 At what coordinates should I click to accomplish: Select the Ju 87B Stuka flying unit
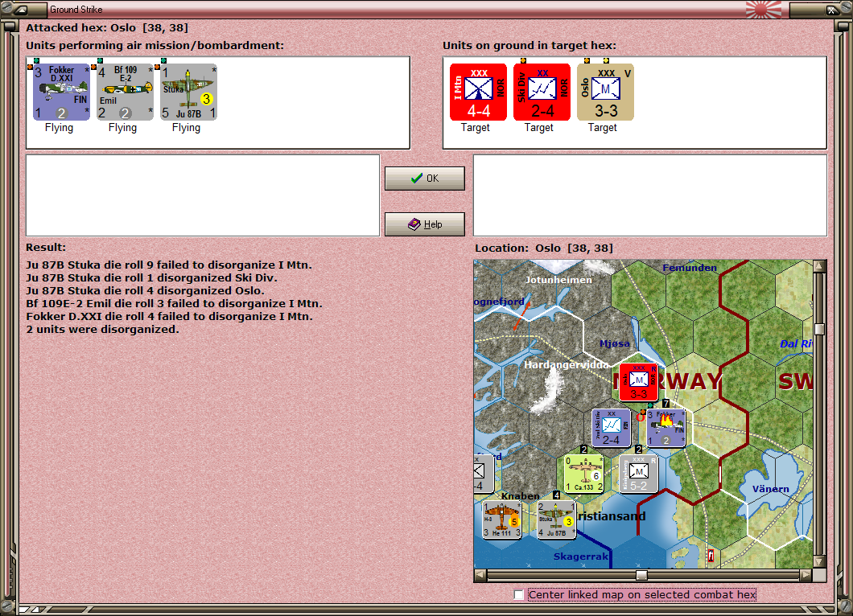189,92
